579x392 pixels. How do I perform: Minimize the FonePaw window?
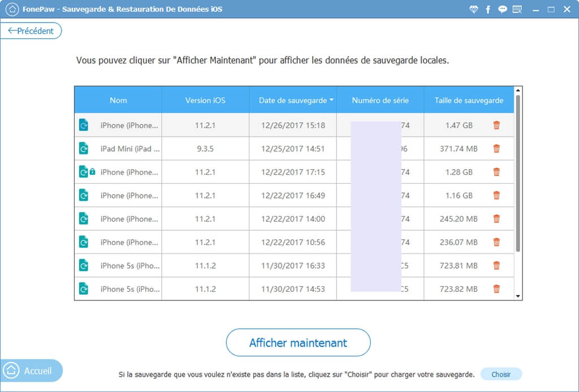tap(536, 10)
